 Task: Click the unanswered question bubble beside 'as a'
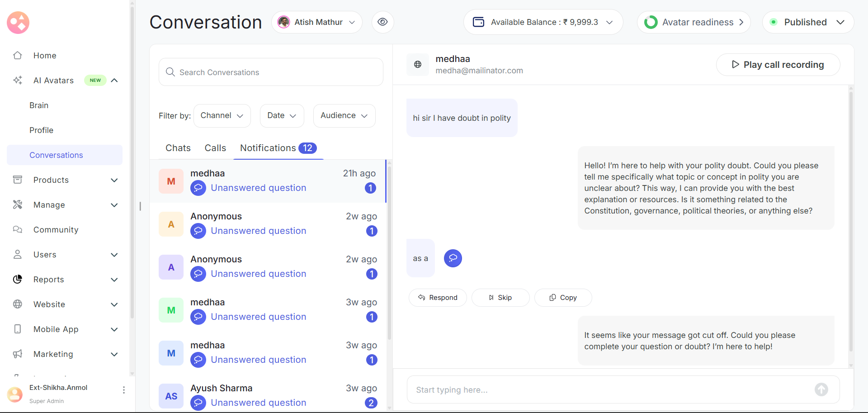(453, 258)
